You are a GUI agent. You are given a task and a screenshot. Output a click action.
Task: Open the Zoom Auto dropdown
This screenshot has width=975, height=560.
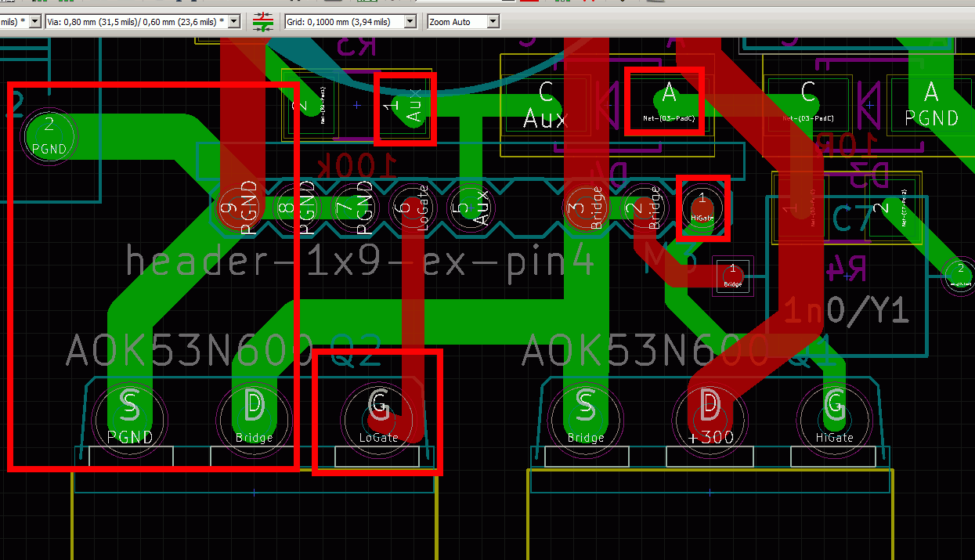click(x=493, y=22)
